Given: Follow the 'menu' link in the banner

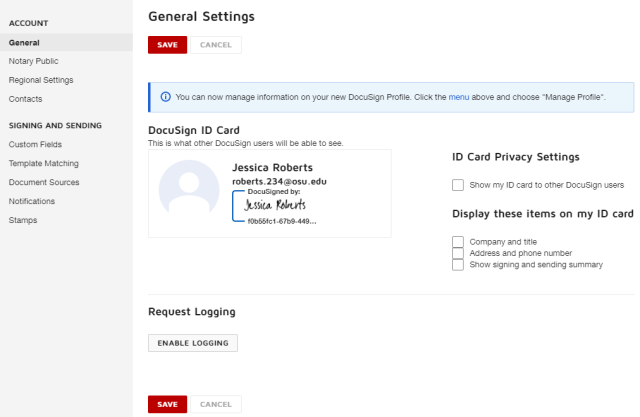Looking at the screenshot, I should coord(459,97).
